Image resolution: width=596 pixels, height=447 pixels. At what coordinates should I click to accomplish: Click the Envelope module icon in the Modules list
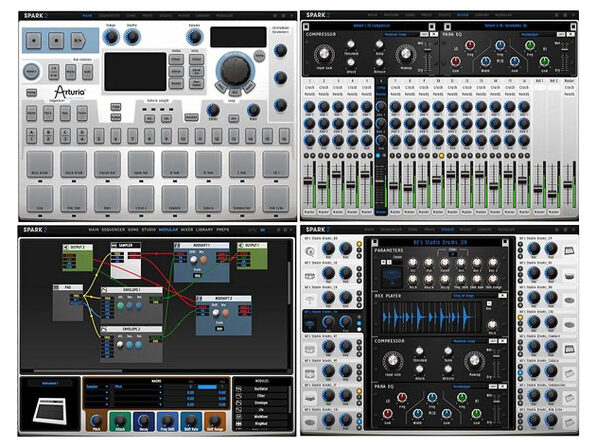pos(239,403)
